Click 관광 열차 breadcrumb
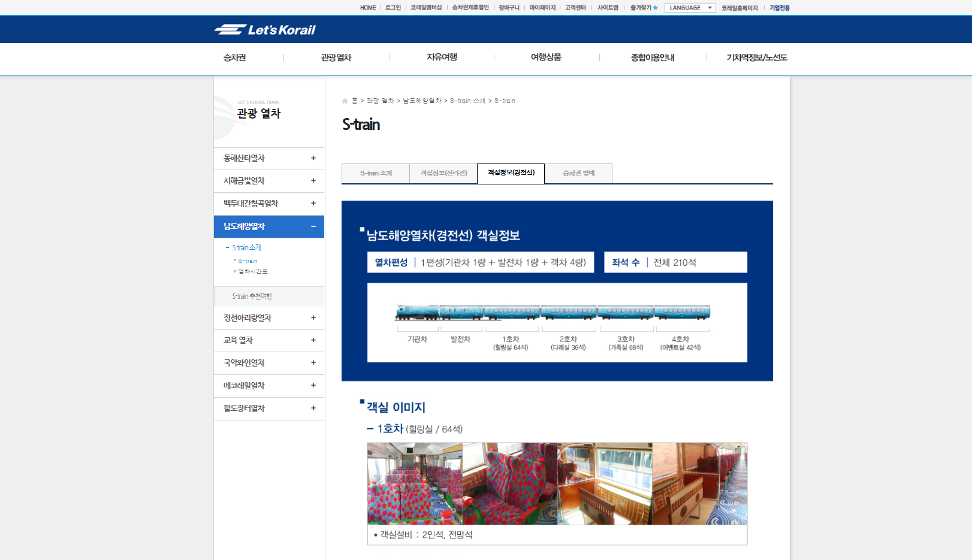The height and width of the screenshot is (560, 972). tap(380, 101)
